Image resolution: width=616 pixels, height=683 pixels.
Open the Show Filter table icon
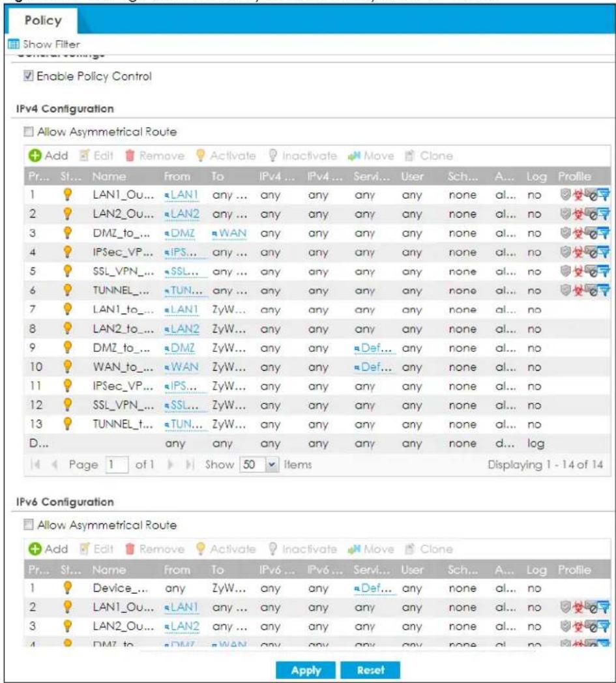(x=14, y=44)
